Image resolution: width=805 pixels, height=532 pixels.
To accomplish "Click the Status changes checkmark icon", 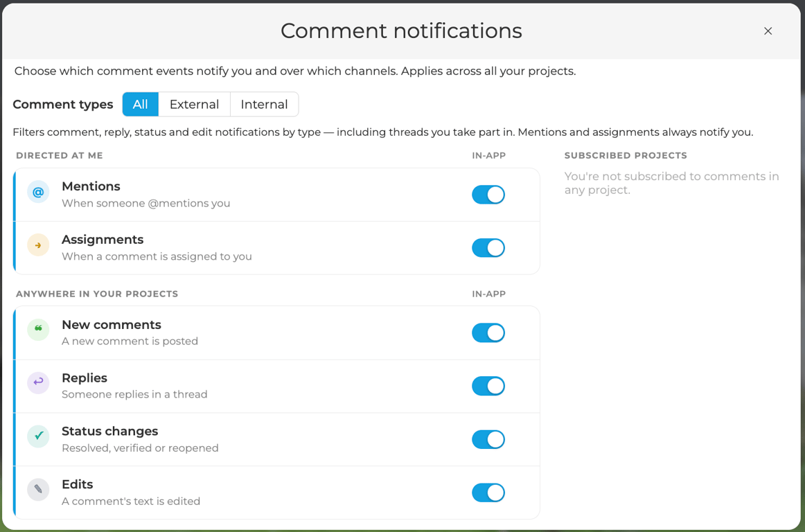I will pos(38,436).
